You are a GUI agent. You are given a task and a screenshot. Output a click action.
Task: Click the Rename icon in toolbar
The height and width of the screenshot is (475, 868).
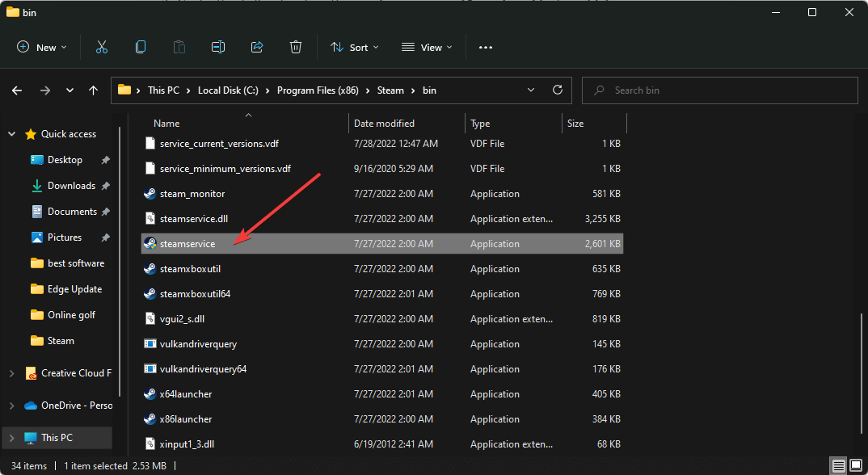[218, 47]
